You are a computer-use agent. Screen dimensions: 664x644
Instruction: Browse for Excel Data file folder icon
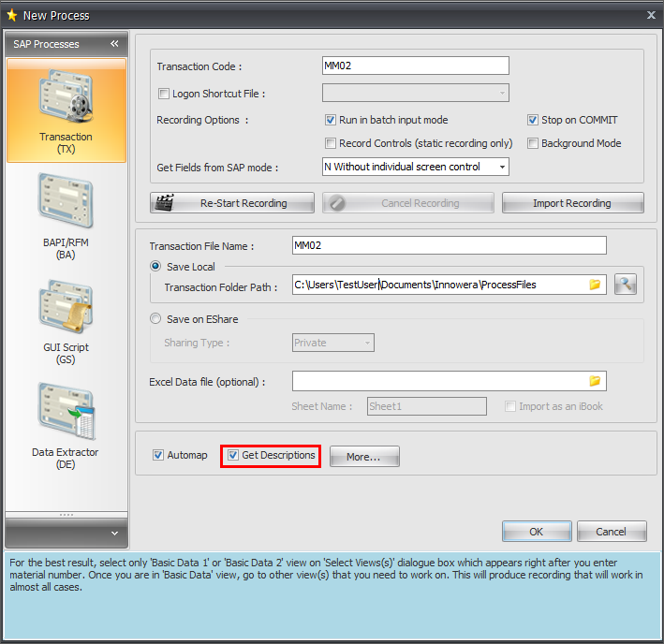click(595, 381)
